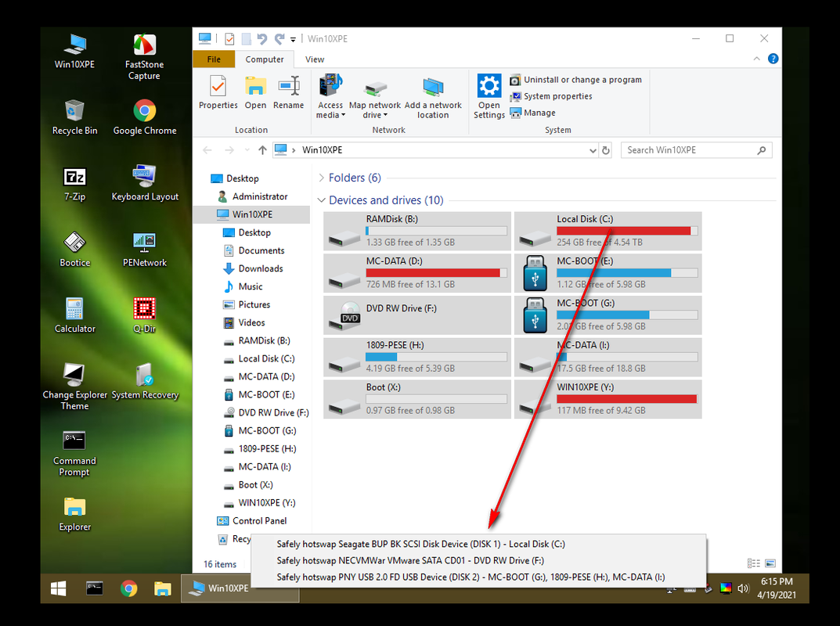This screenshot has width=840, height=626.
Task: Open Chrome from the taskbar
Action: point(128,588)
